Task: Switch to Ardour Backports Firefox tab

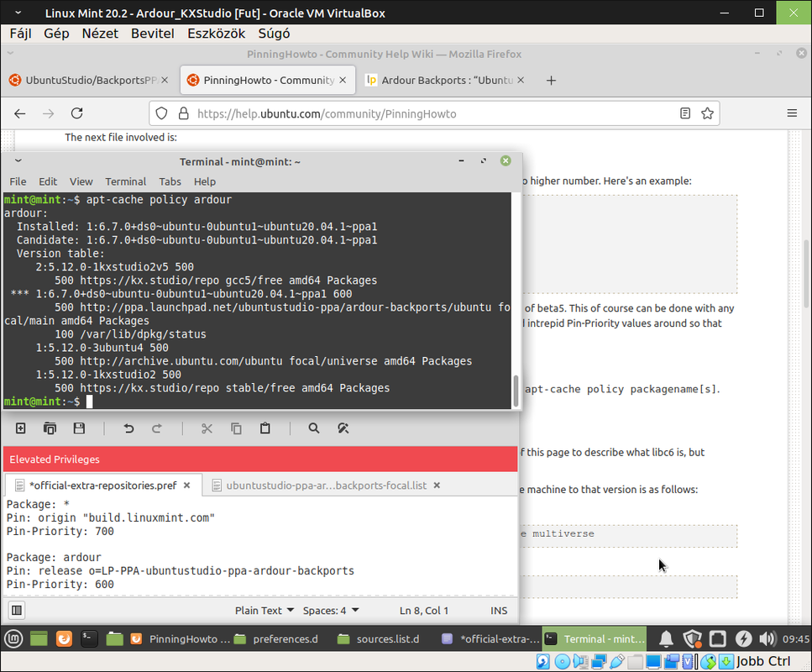Action: pyautogui.click(x=445, y=81)
